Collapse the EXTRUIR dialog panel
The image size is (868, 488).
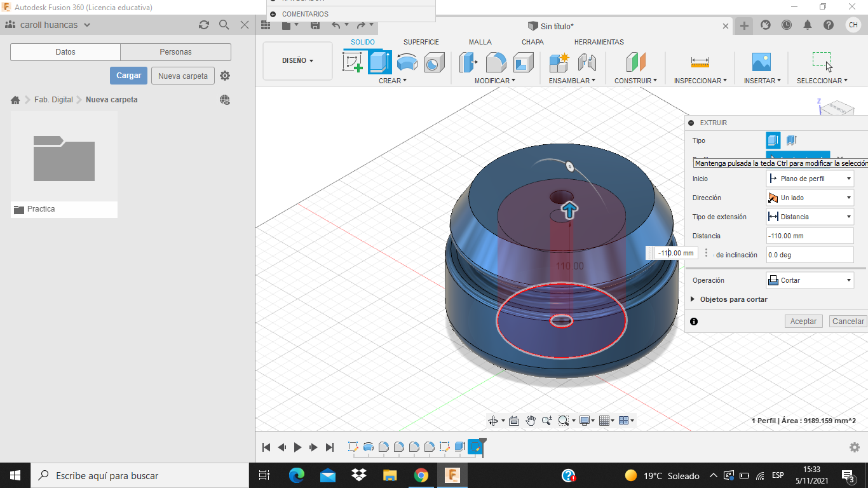click(x=691, y=123)
